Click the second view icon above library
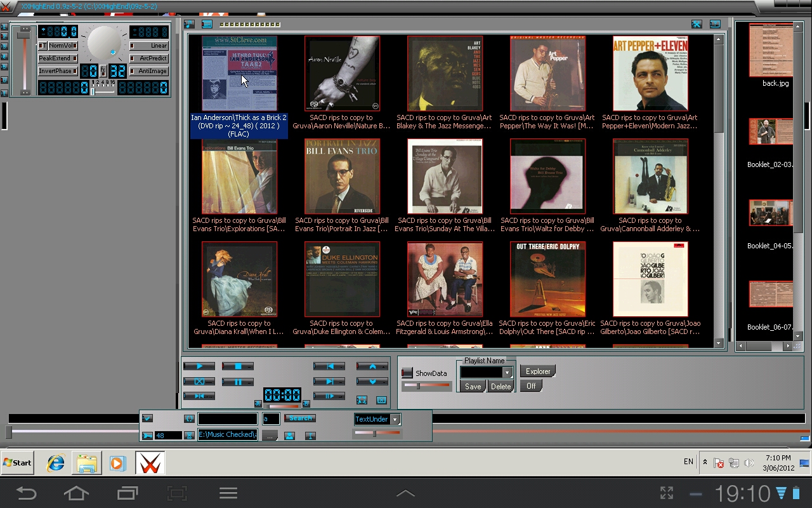Image resolution: width=812 pixels, height=508 pixels. 207,24
